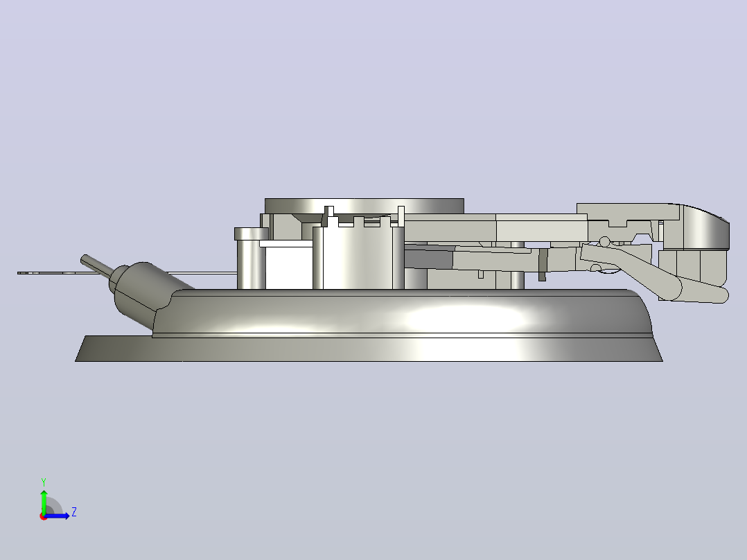Click the red origin ball of axis triad
Image resolution: width=747 pixels, height=560 pixels.
click(44, 516)
